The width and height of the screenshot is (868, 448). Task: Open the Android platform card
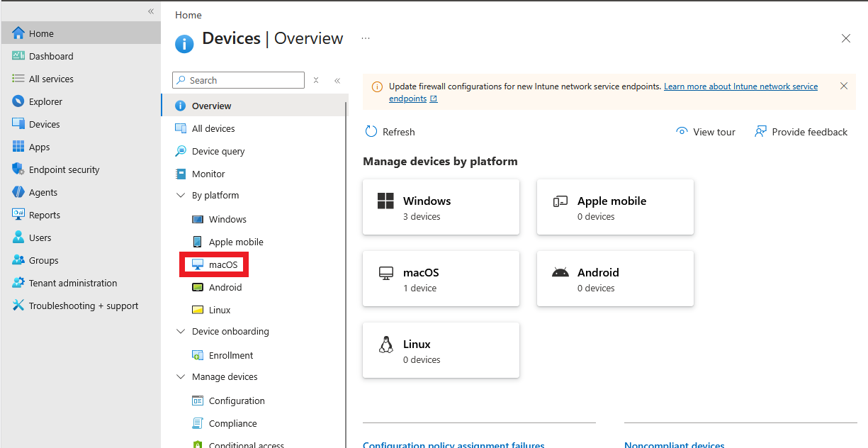(615, 279)
